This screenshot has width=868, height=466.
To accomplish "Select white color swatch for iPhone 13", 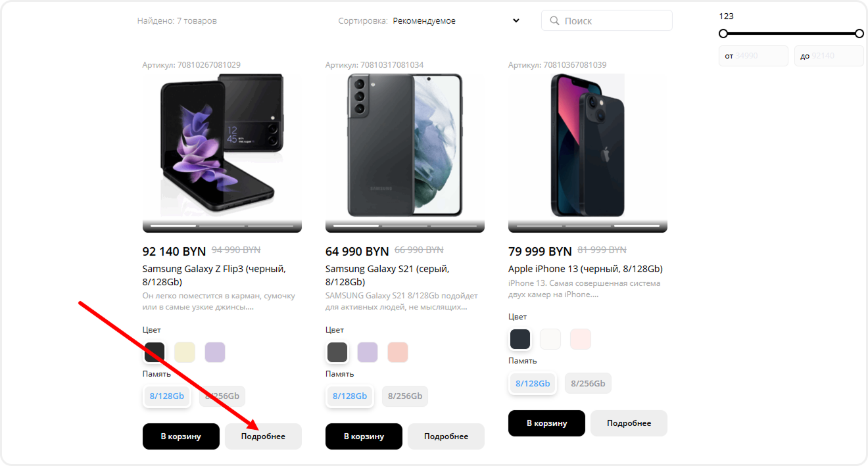I will point(550,339).
